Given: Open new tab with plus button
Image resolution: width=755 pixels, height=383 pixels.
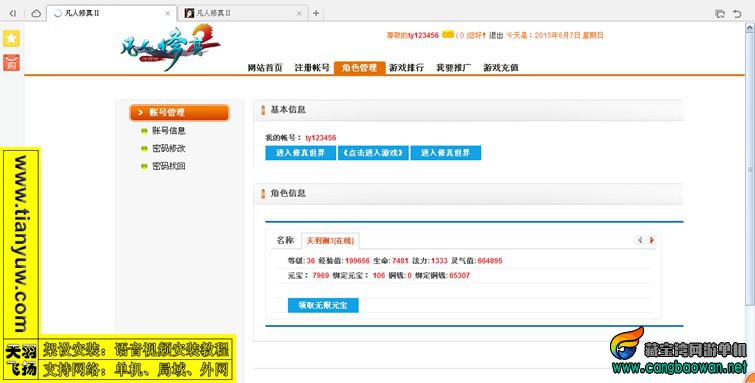Looking at the screenshot, I should pos(316,13).
